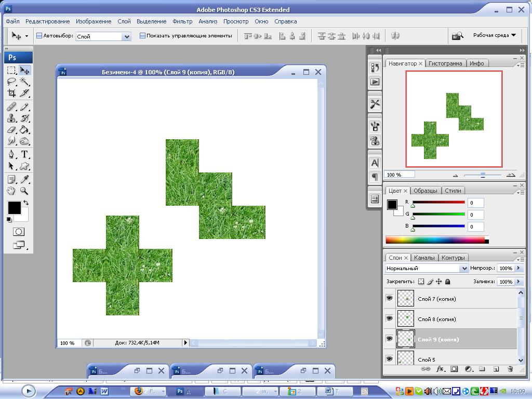Delete layer with trash icon
This screenshot has height=399, width=532.
pos(510,369)
